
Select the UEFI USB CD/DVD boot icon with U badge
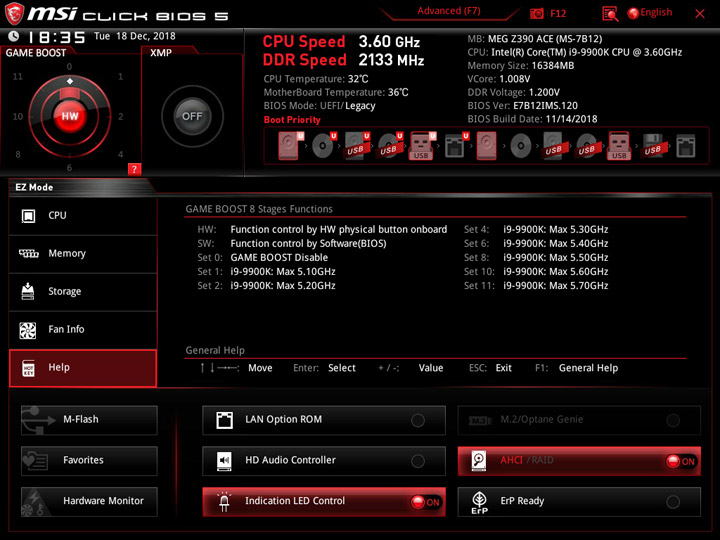(390, 146)
